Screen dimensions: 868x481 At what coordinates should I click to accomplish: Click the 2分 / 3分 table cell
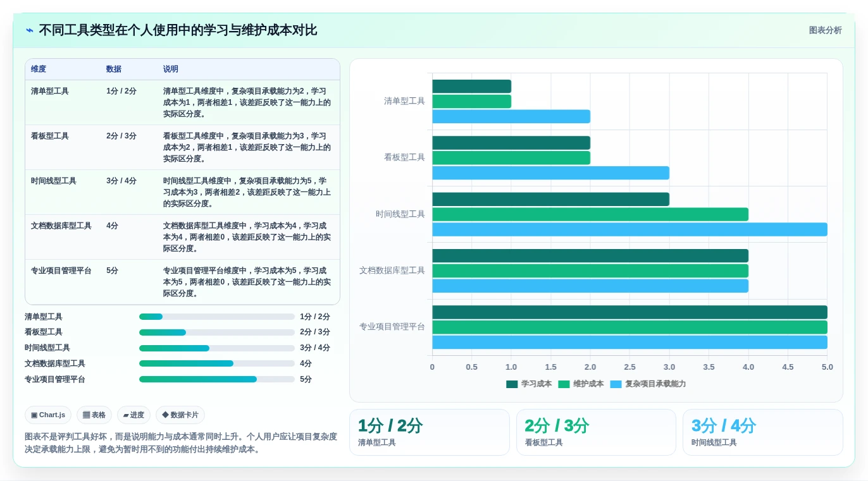pos(121,136)
